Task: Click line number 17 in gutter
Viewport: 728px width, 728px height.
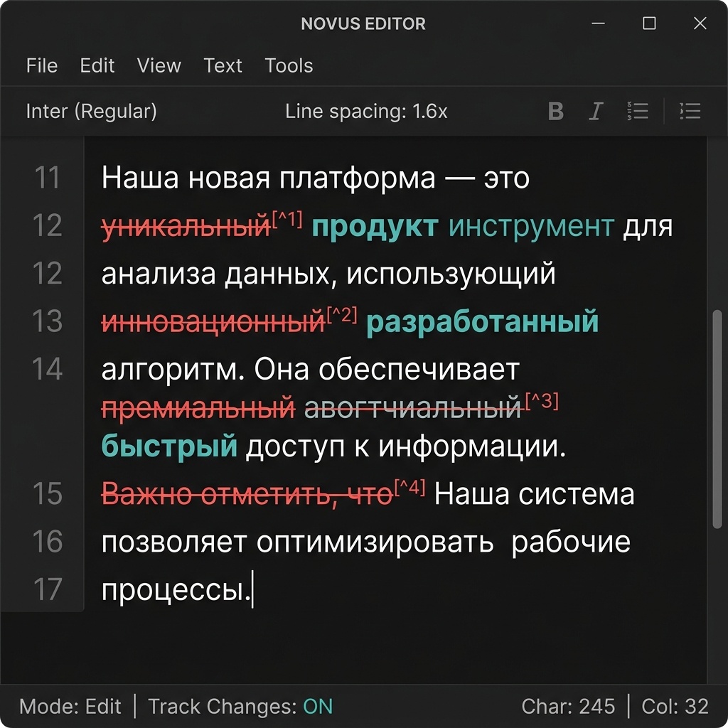Action: 48,589
